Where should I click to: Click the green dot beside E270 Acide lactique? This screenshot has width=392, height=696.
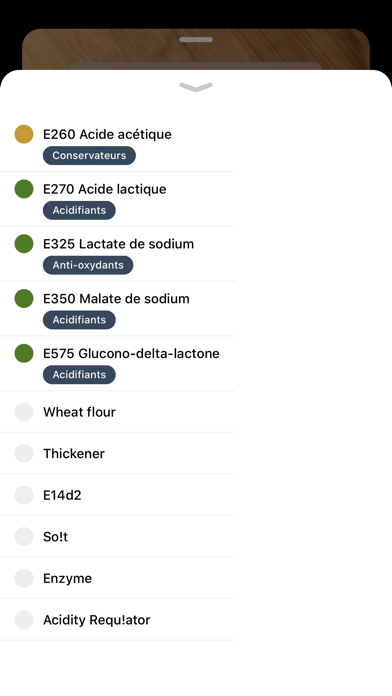click(x=24, y=189)
